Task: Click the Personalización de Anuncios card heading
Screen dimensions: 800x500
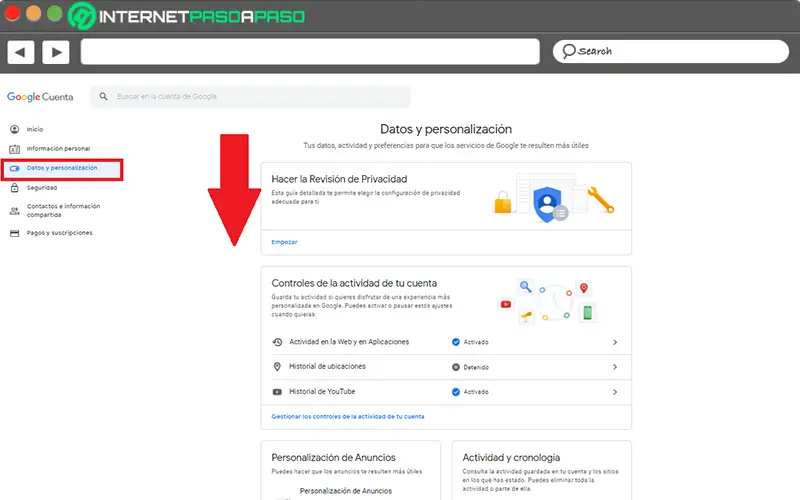Action: 333,458
